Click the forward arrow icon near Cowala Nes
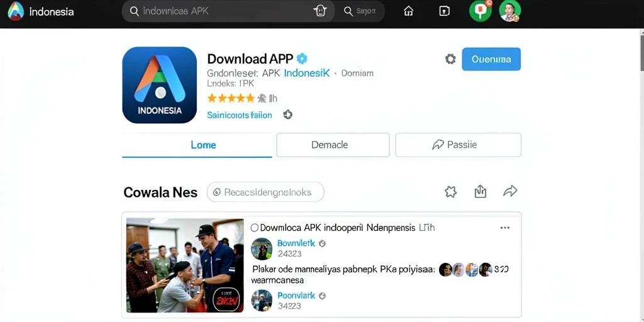The width and height of the screenshot is (644, 322). click(510, 191)
